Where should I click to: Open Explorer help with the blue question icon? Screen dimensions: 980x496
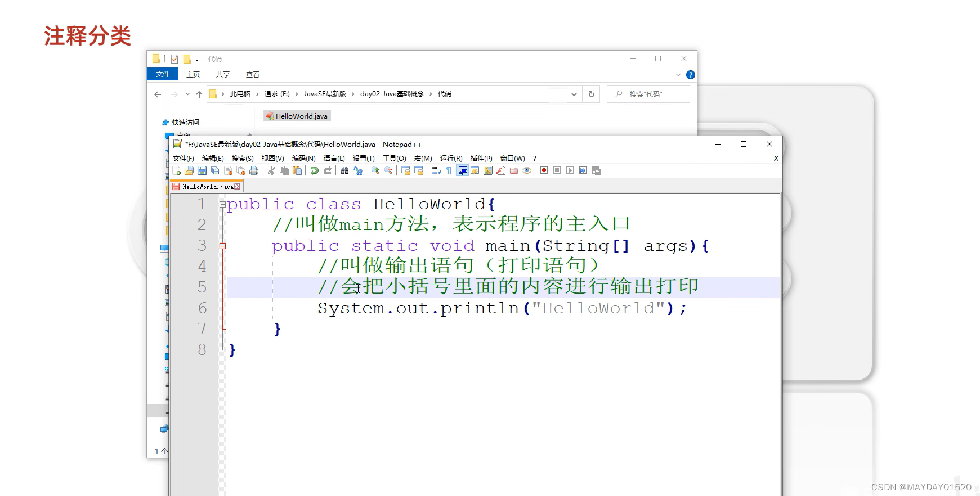[691, 75]
